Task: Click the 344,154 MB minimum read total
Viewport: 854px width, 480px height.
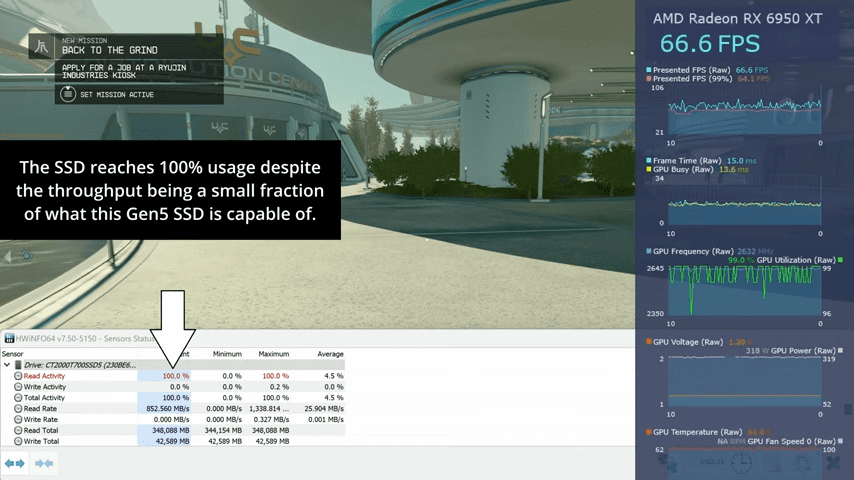Action: tap(223, 430)
